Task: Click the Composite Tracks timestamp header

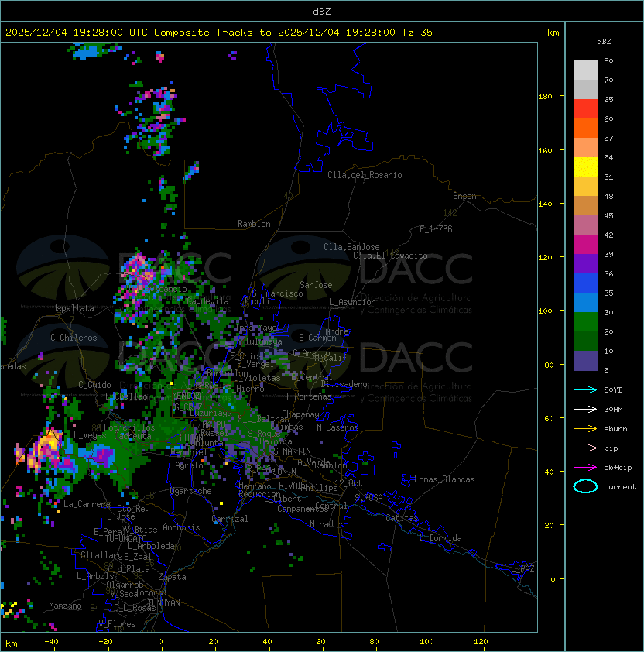Action: [x=219, y=33]
